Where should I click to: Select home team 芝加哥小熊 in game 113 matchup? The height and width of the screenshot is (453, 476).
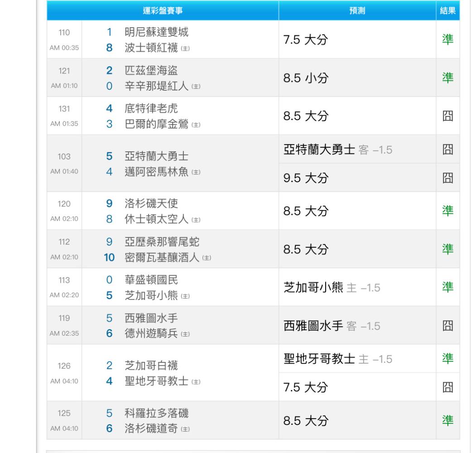coord(151,295)
